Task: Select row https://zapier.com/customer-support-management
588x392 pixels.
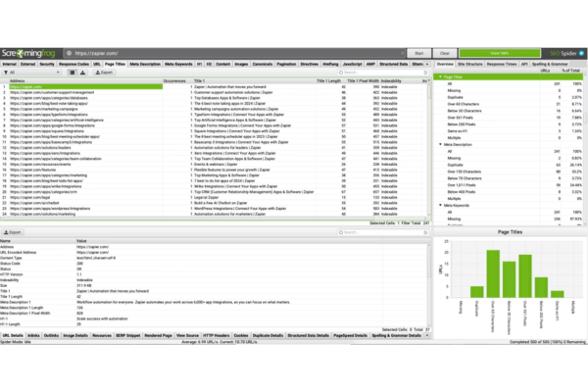Action: pyautogui.click(x=214, y=92)
